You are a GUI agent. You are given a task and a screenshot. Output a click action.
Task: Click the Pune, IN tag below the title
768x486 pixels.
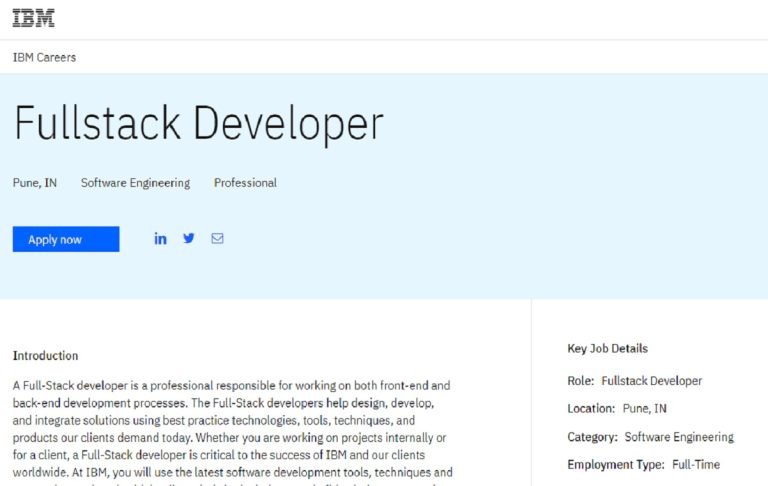point(35,183)
